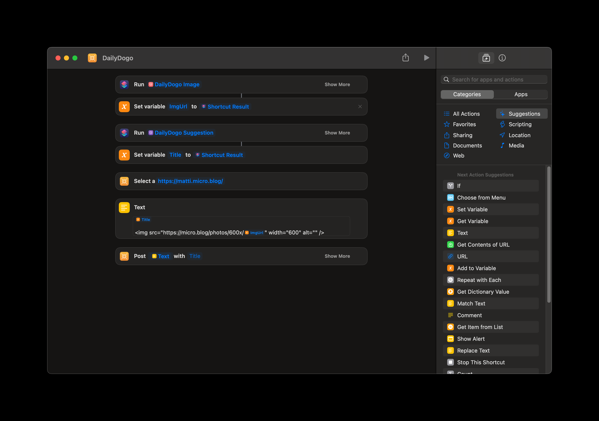Open All Actions category

[461, 114]
